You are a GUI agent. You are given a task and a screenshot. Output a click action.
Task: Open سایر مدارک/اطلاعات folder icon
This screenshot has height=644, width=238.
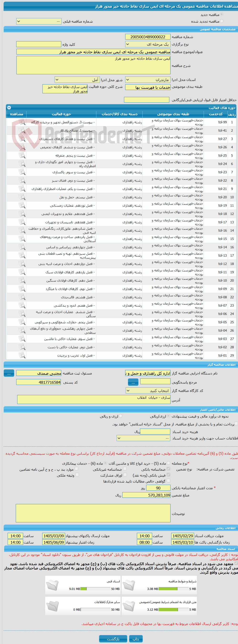tap(52, 606)
